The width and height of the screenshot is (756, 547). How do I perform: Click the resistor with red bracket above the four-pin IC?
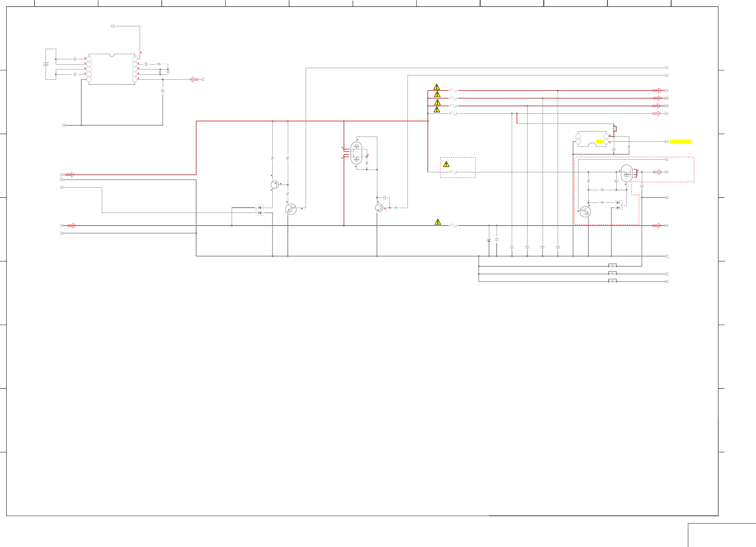point(614,129)
